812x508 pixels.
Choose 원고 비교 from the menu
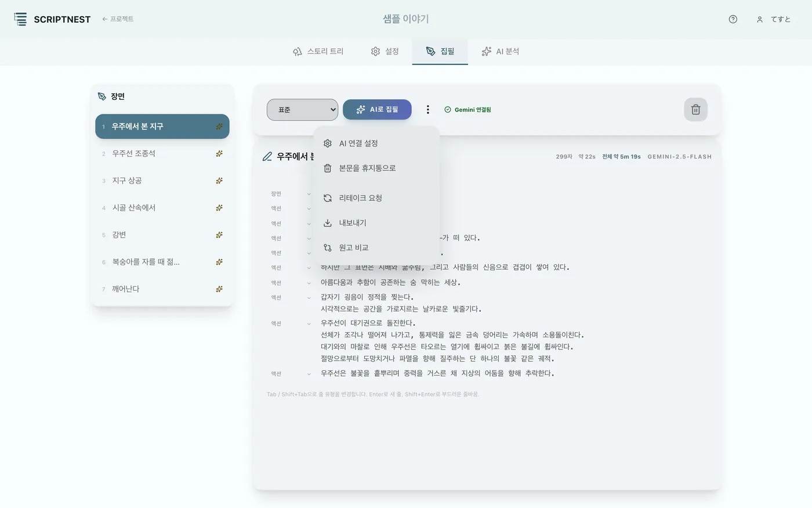376,247
